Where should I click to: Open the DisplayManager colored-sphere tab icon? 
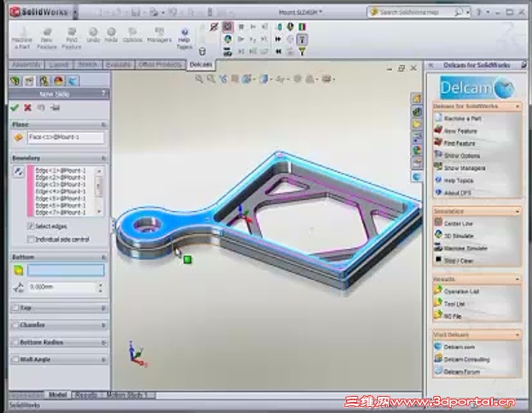[x=58, y=81]
